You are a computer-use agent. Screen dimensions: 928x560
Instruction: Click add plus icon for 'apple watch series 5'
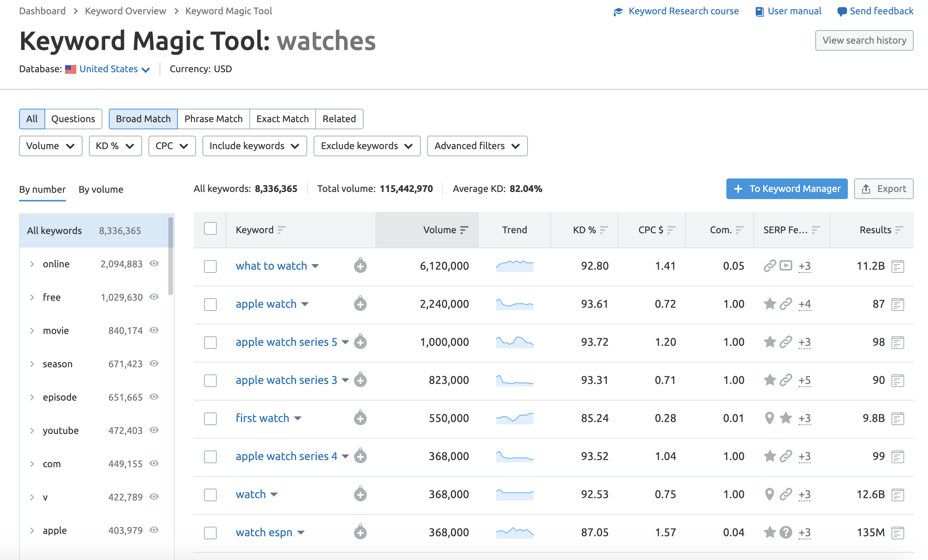360,342
